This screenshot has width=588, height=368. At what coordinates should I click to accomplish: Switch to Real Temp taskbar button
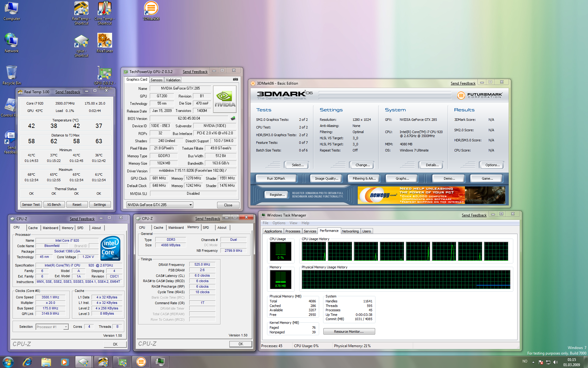(x=103, y=362)
